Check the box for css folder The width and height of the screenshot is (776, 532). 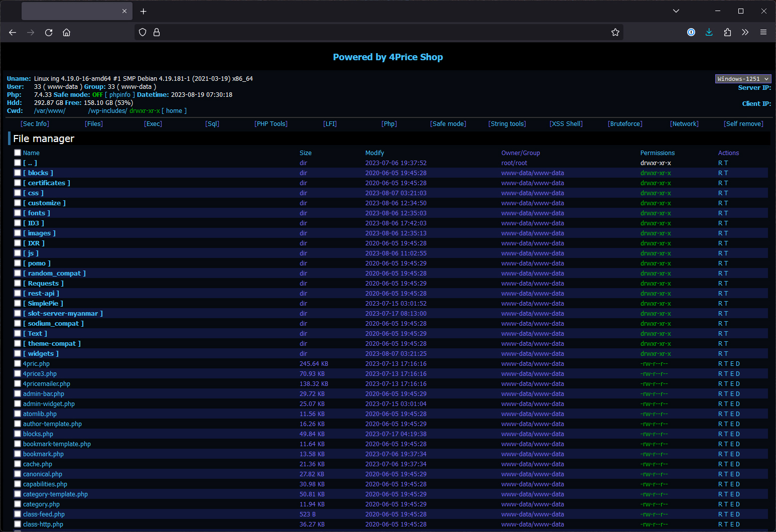click(18, 193)
